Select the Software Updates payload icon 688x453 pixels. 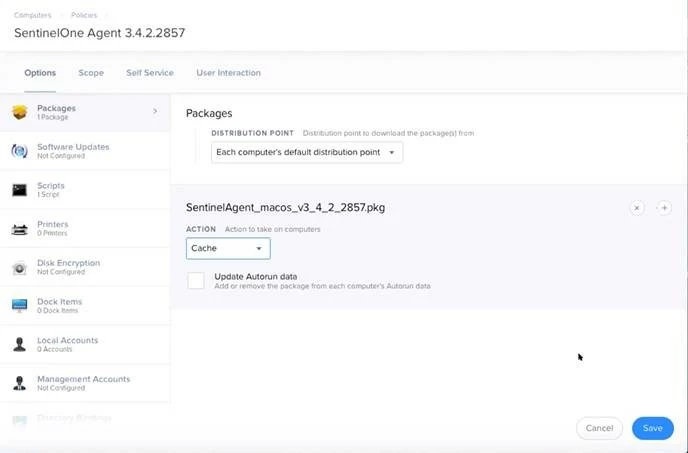19,151
